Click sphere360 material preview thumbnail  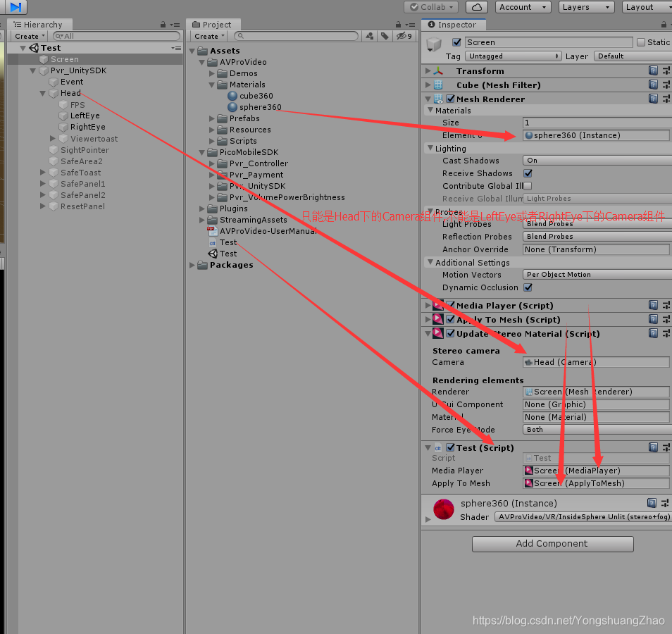click(444, 509)
